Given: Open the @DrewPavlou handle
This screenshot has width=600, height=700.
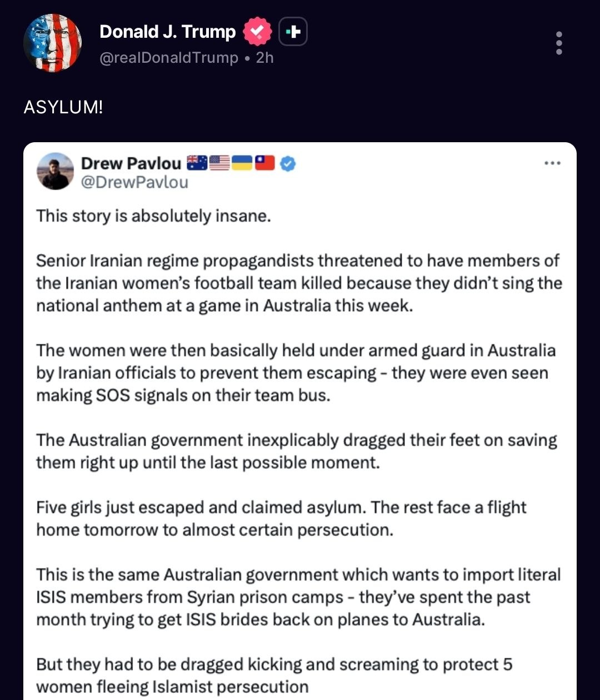Looking at the screenshot, I should 134,182.
